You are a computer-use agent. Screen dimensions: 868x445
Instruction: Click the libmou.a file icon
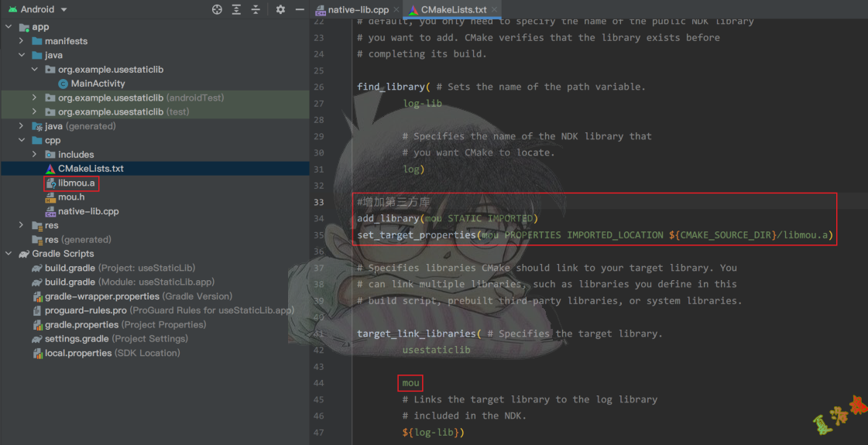[x=50, y=183]
